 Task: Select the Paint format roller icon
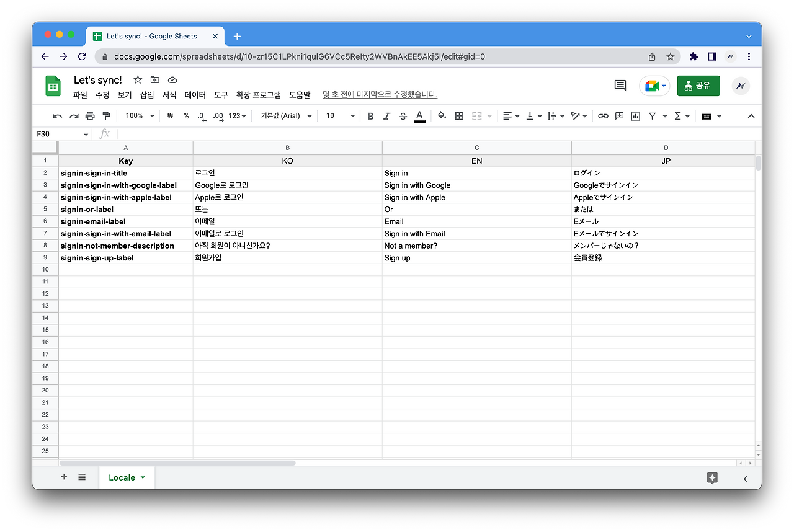point(106,116)
